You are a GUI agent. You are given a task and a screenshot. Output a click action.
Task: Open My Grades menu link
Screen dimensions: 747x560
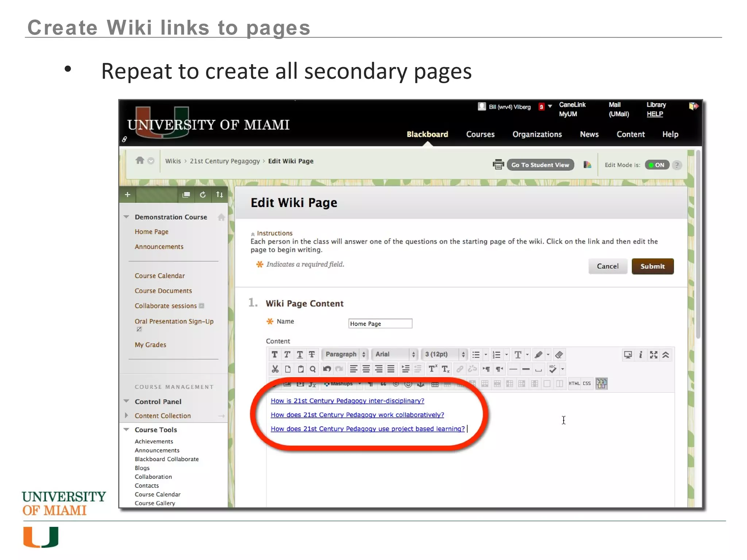coord(150,345)
